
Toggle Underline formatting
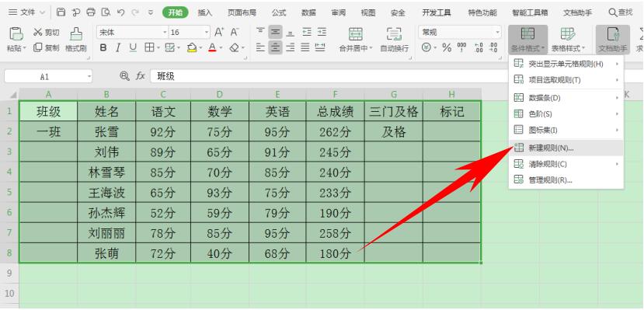tap(133, 48)
